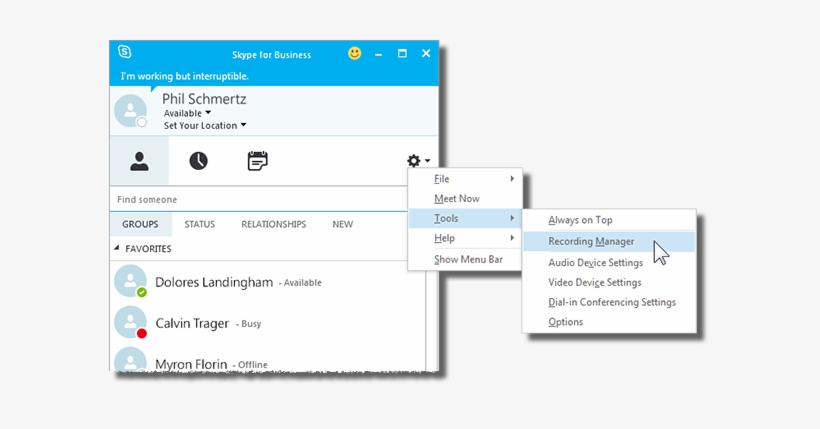Expand the Help submenu
820x429 pixels.
coord(465,238)
